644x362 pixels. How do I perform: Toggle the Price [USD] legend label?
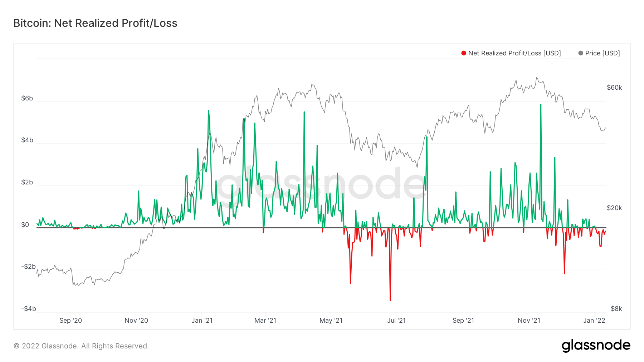tap(602, 53)
